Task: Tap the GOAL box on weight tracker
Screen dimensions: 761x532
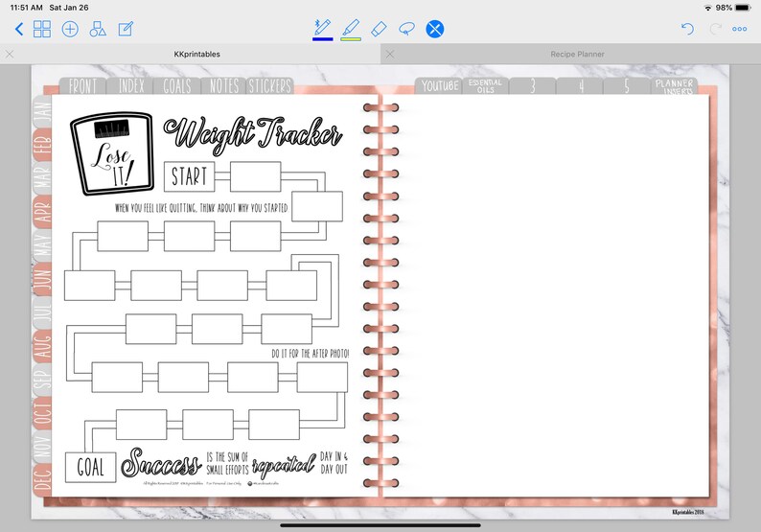Action: pos(90,468)
